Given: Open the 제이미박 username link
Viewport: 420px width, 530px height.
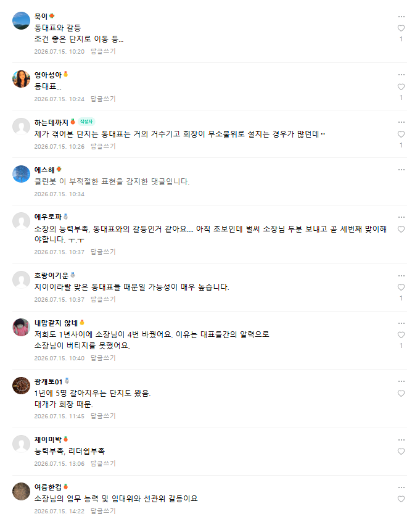Looking at the screenshot, I should [x=48, y=439].
